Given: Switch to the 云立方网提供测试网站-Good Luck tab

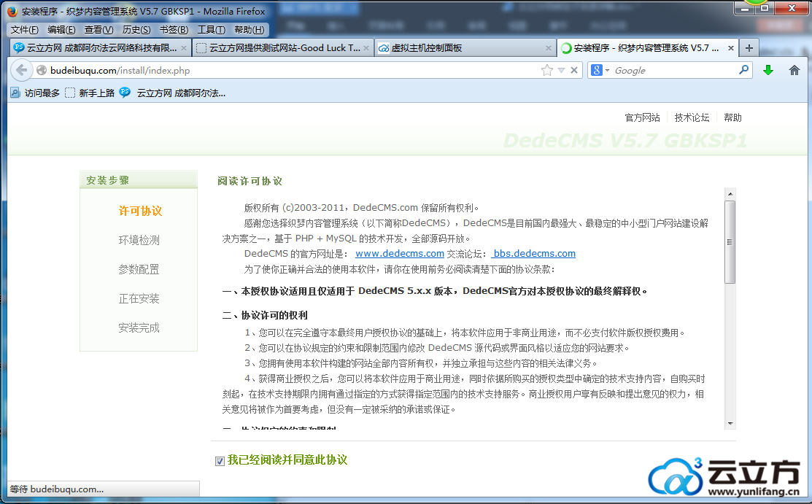Looking at the screenshot, I should point(283,48).
